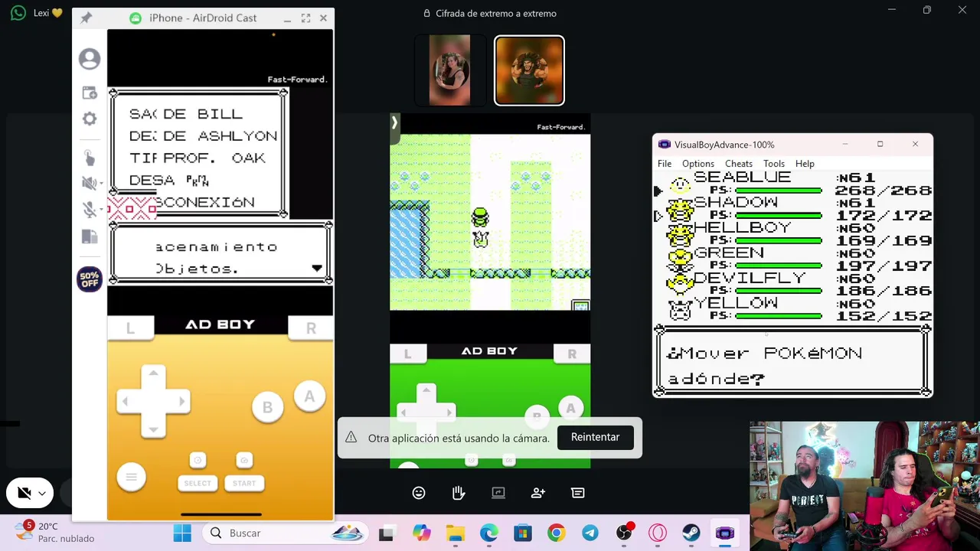Viewport: 980px width, 551px height.
Task: Tap D-pad right on yellow emulator
Action: pyautogui.click(x=181, y=401)
